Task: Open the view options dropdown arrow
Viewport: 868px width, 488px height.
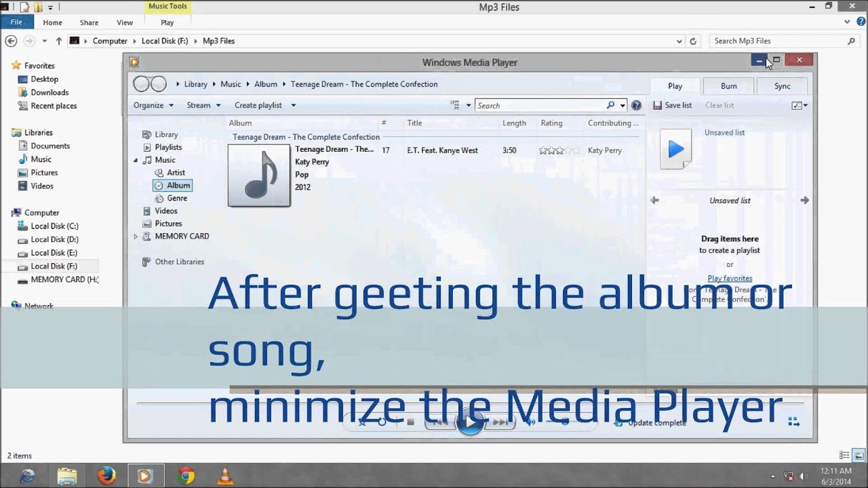Action: click(468, 105)
